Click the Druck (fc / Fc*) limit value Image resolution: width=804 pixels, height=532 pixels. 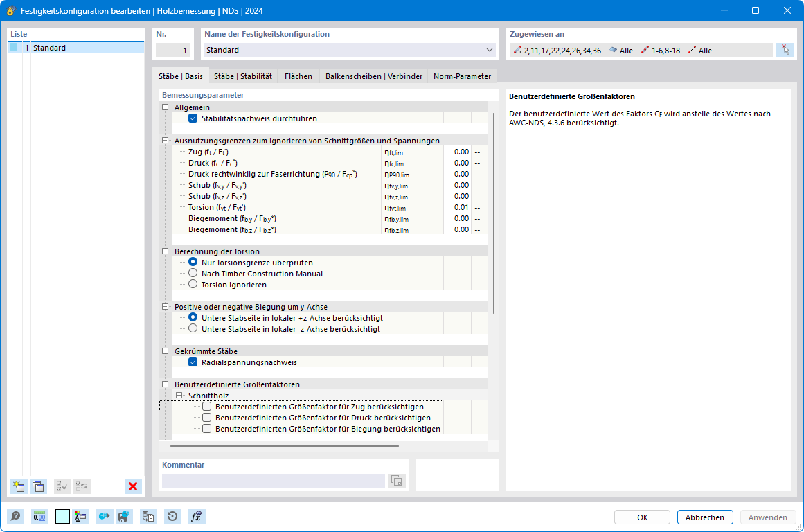click(x=457, y=163)
